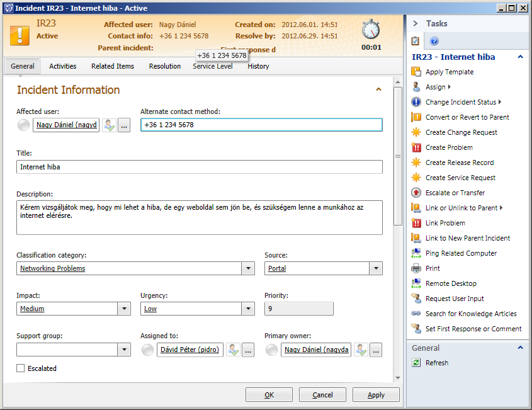Click the Link to New Parent Incident icon
Viewport: 532px width, 410px height.
coord(416,238)
